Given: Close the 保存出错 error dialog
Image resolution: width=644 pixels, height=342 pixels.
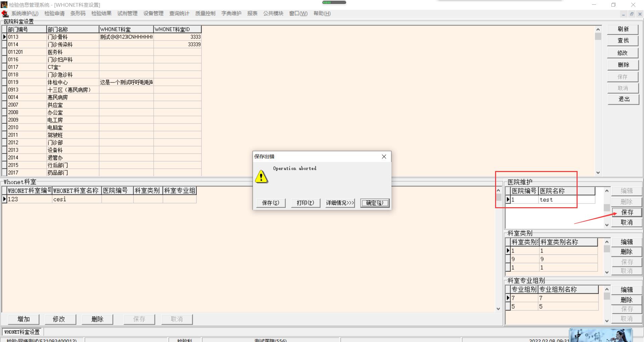Looking at the screenshot, I should [384, 157].
